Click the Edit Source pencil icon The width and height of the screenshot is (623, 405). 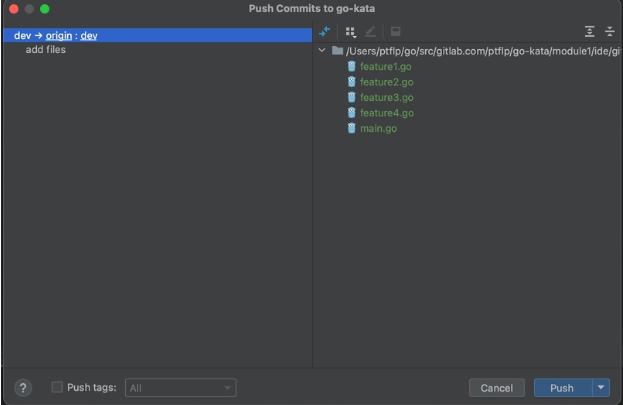[370, 32]
